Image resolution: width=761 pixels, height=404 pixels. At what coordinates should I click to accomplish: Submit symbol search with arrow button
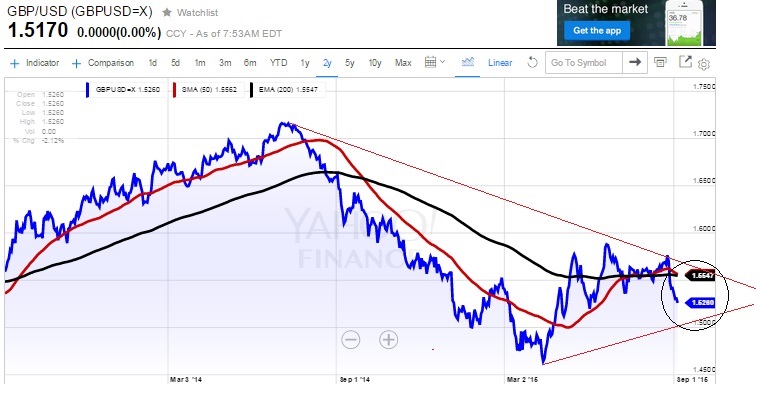(x=633, y=62)
